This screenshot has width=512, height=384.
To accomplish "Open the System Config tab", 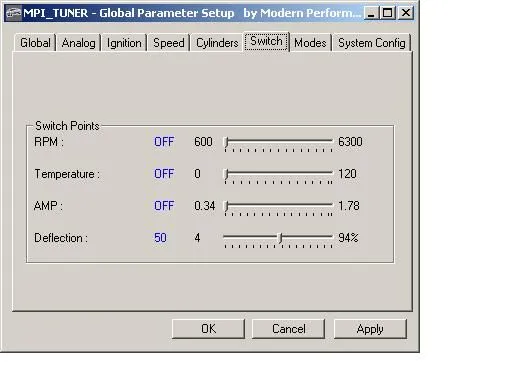I will click(x=372, y=43).
